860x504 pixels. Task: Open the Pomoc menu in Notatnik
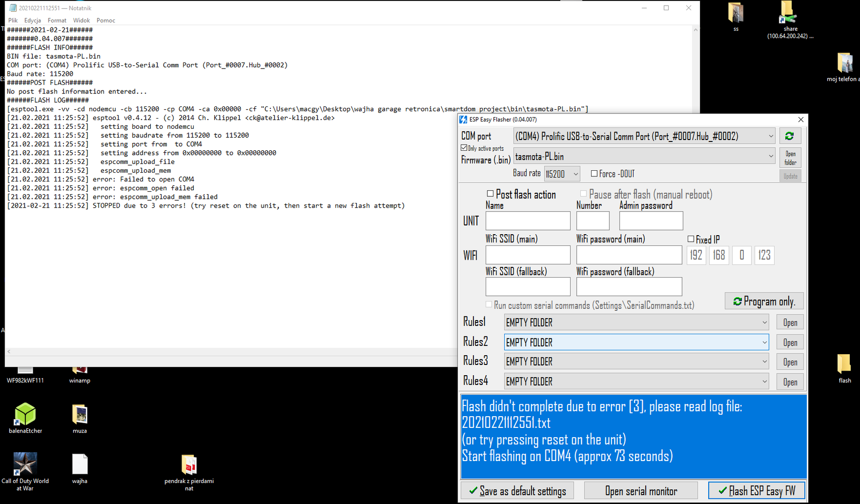click(x=106, y=21)
